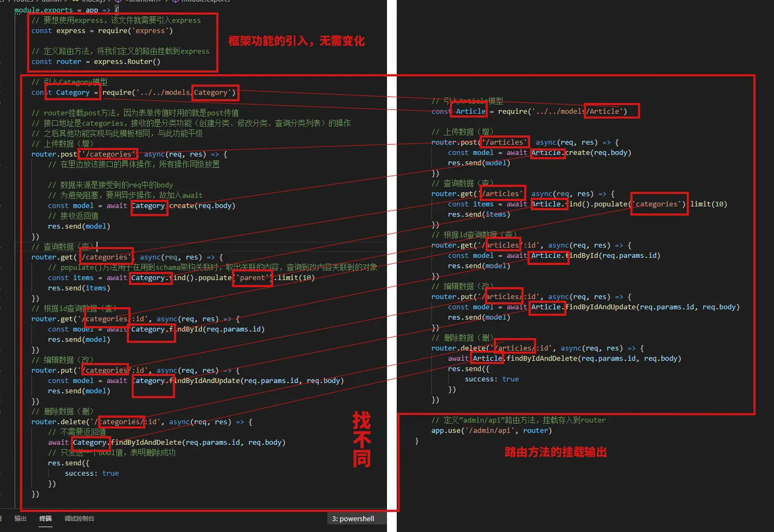Click the const Category require line
774x532 pixels.
[x=134, y=93]
